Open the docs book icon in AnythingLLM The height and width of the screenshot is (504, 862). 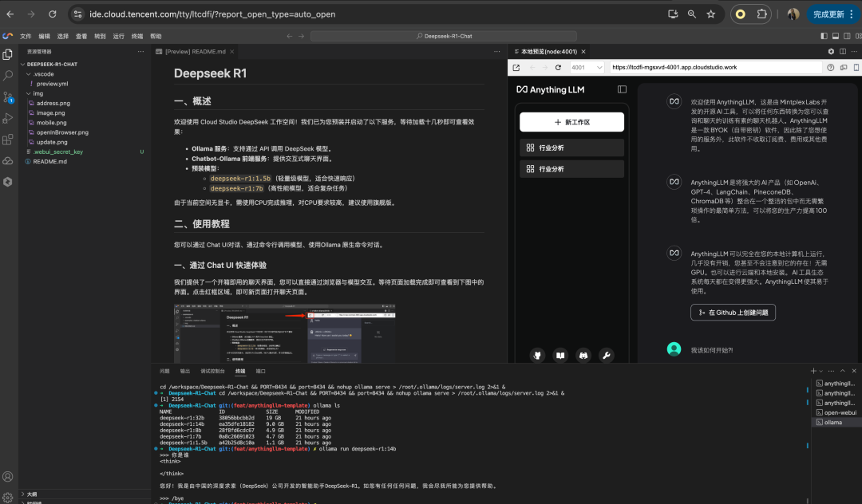point(560,355)
